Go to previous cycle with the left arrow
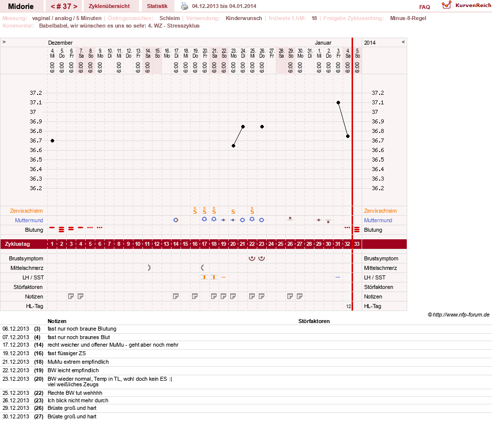The image size is (492, 448). (53, 7)
